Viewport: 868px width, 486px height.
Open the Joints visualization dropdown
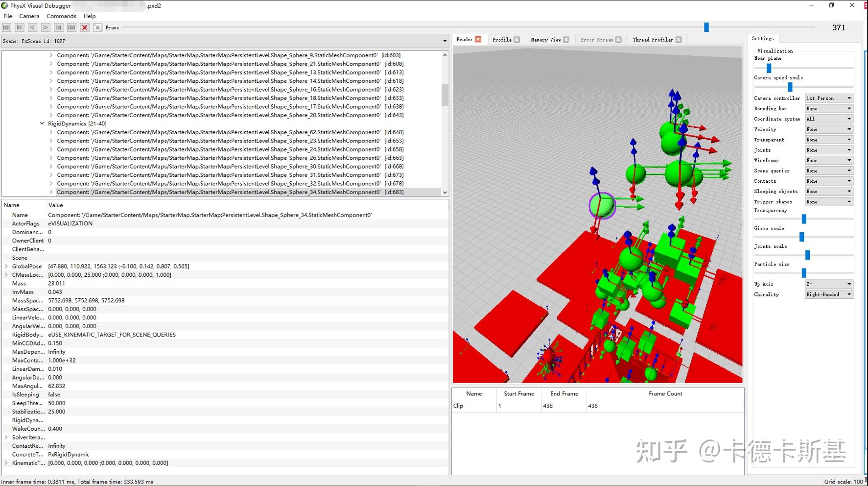(829, 150)
